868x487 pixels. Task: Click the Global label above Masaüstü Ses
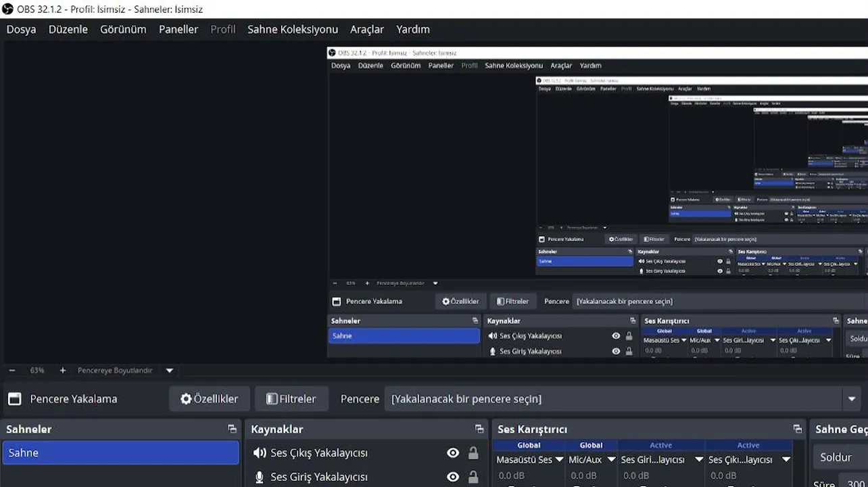[x=529, y=445]
